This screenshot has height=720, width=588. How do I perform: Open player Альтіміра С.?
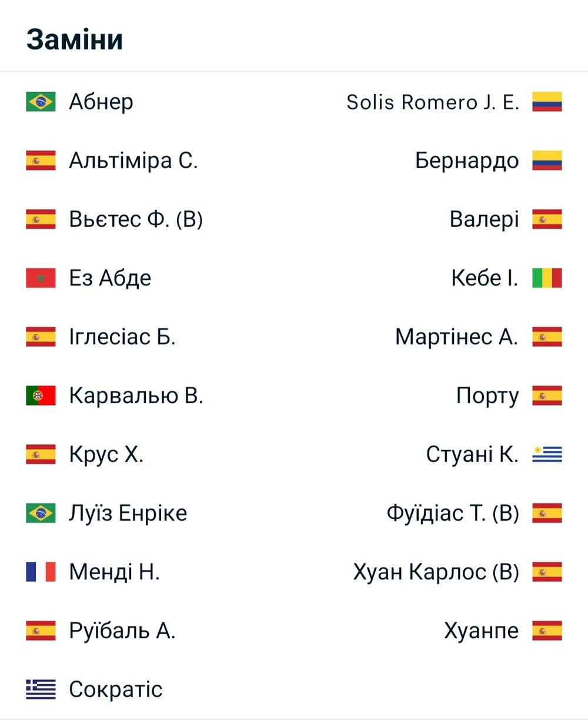(133, 160)
